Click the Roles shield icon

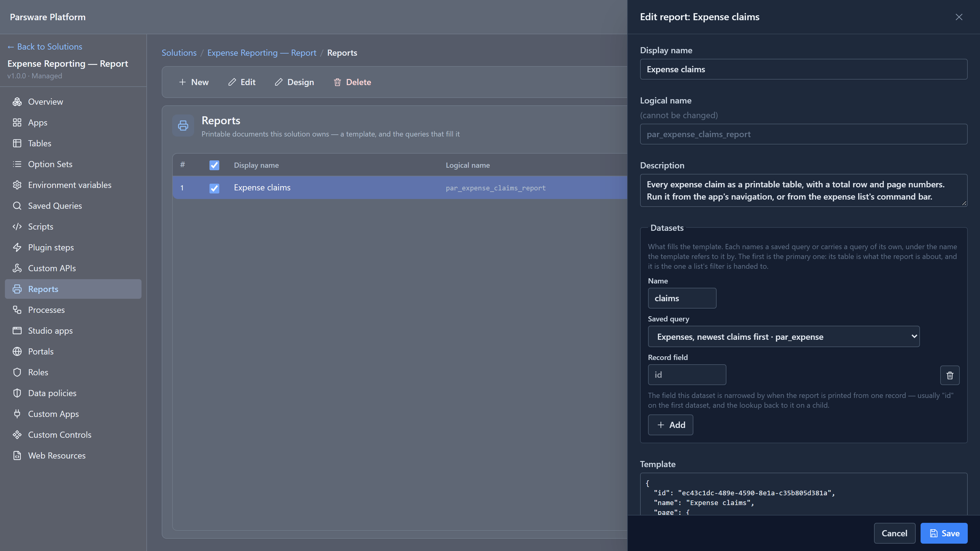click(17, 372)
